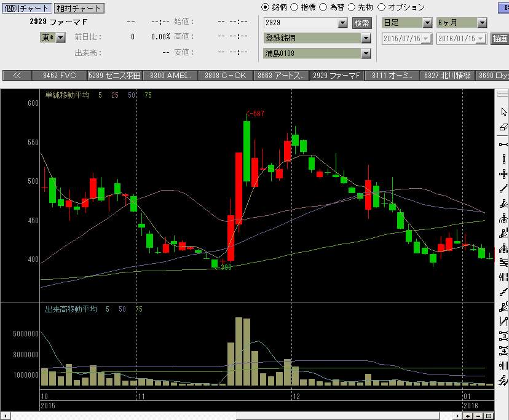
Task: Switch to the 相対チャート tab
Action: 79,8
